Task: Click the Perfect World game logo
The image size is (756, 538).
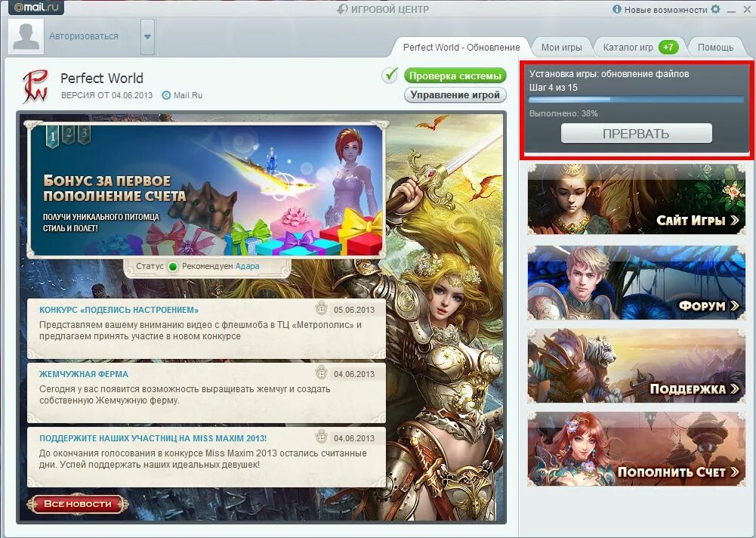Action: [35, 86]
